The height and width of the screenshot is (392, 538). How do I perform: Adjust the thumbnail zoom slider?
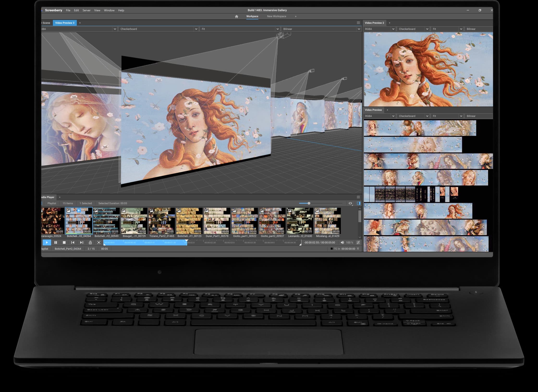309,203
